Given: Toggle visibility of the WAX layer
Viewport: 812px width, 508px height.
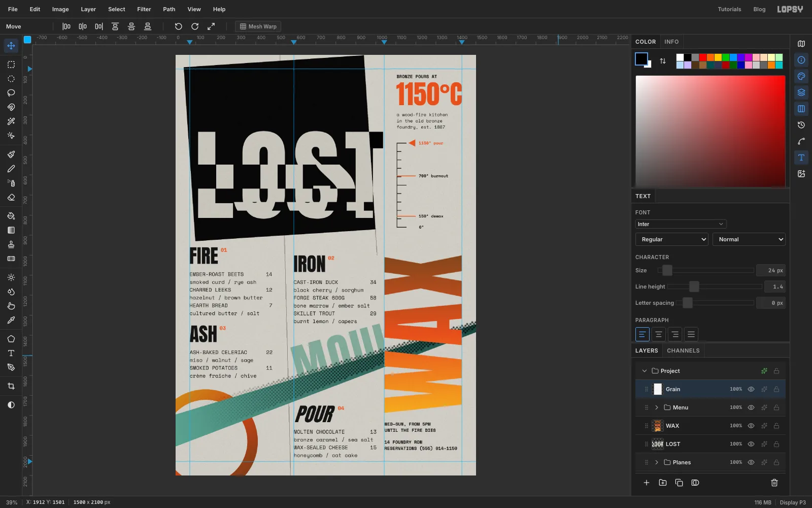Looking at the screenshot, I should (x=751, y=426).
